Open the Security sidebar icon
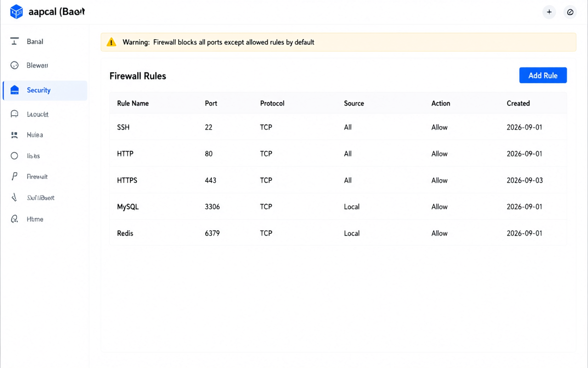The width and height of the screenshot is (588, 368). (x=15, y=90)
